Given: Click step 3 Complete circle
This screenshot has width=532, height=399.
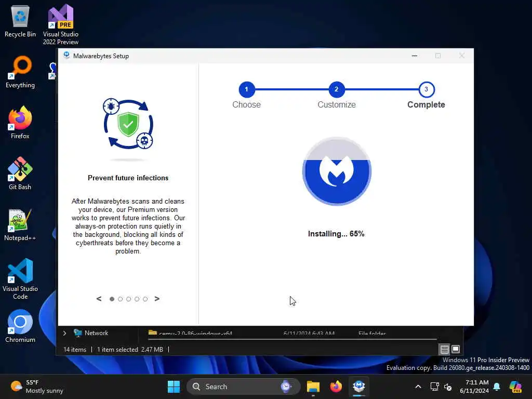Looking at the screenshot, I should pos(427,89).
